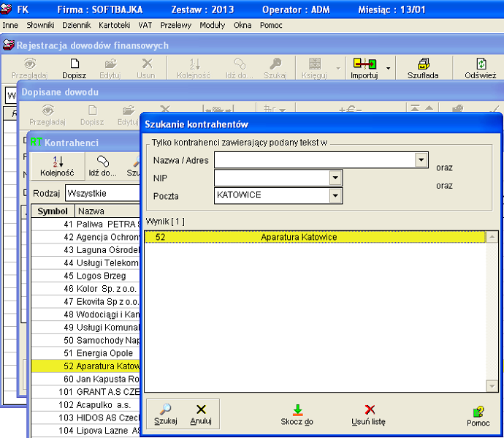The image size is (504, 438).
Task: Click Usuń listę red X button
Action: click(369, 415)
